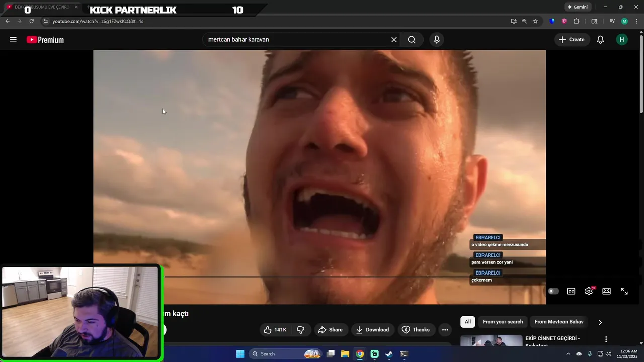Dislike the video
The image size is (644, 362).
(x=301, y=330)
